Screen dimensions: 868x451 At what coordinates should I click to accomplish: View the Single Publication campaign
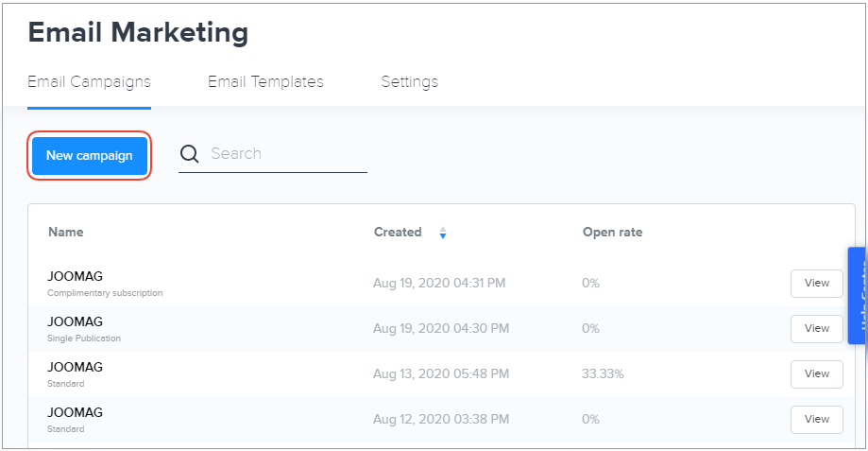(x=816, y=328)
